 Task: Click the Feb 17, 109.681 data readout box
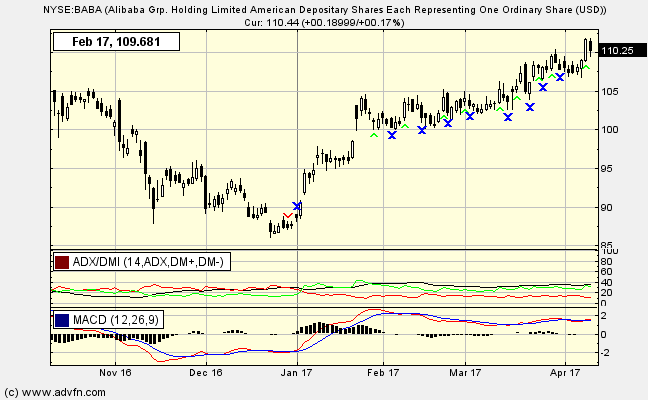116,42
